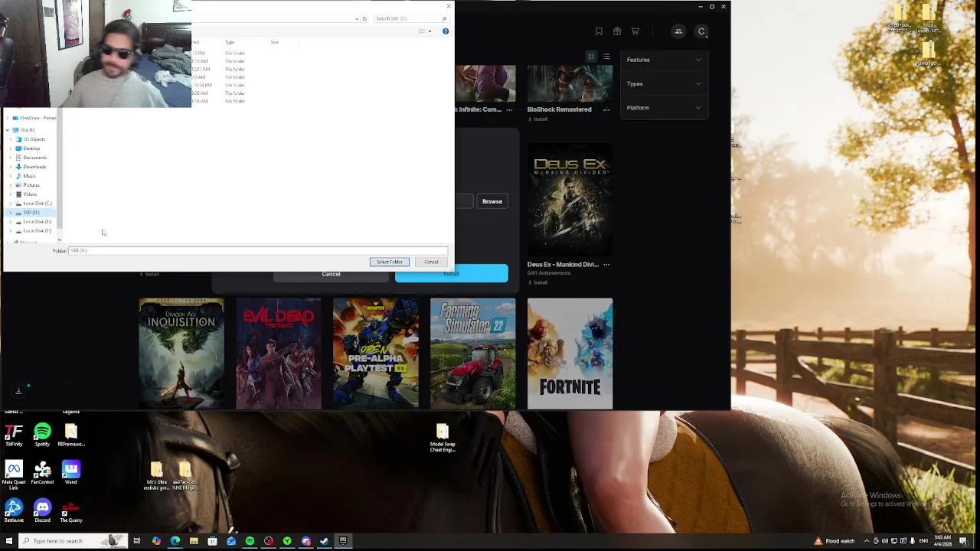Open Discord desktop shortcut
980x551 pixels.
click(42, 510)
